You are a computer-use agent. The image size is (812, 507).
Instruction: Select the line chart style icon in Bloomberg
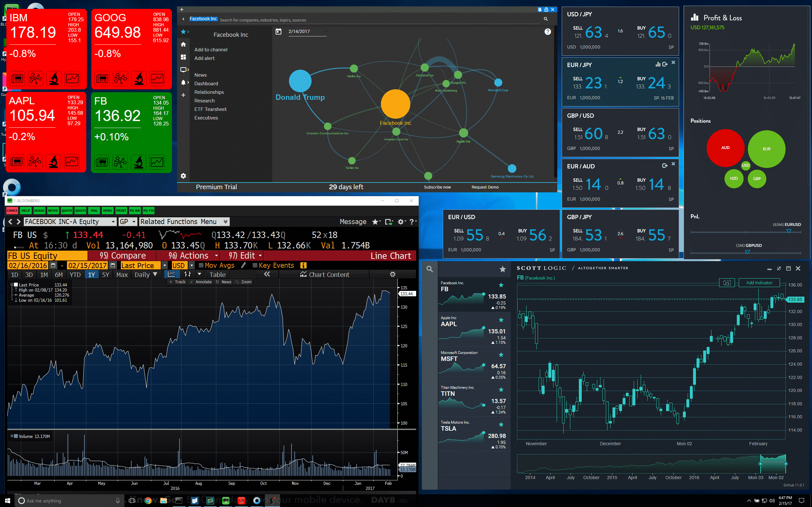pos(172,274)
